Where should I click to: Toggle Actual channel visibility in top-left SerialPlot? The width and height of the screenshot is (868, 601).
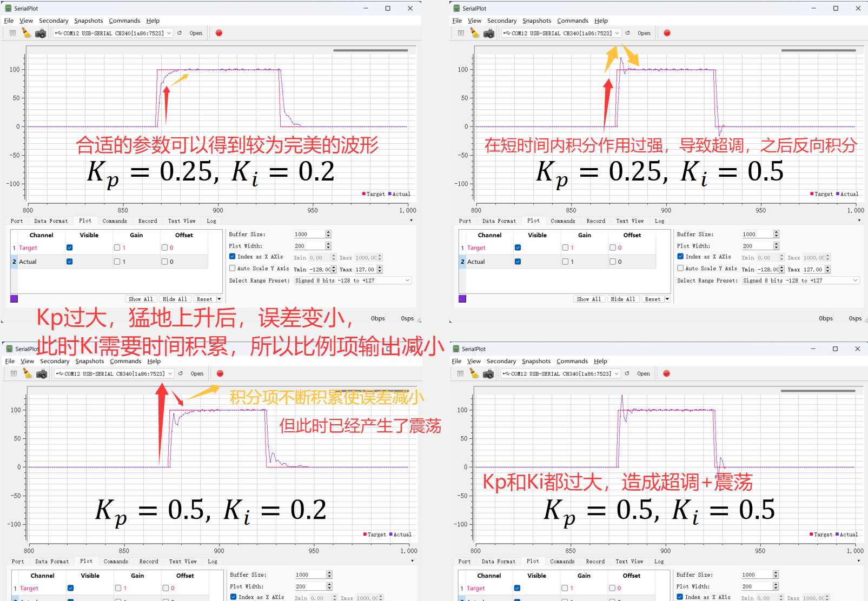pyautogui.click(x=70, y=262)
